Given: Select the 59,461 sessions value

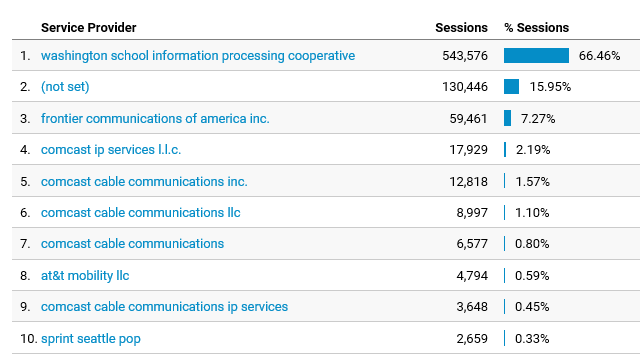Looking at the screenshot, I should click(x=468, y=119).
